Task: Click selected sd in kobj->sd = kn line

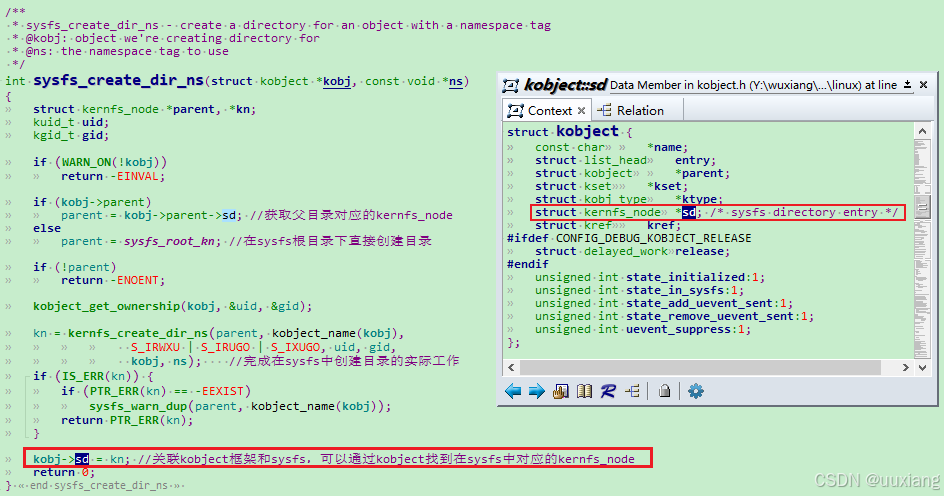Action: [82, 459]
